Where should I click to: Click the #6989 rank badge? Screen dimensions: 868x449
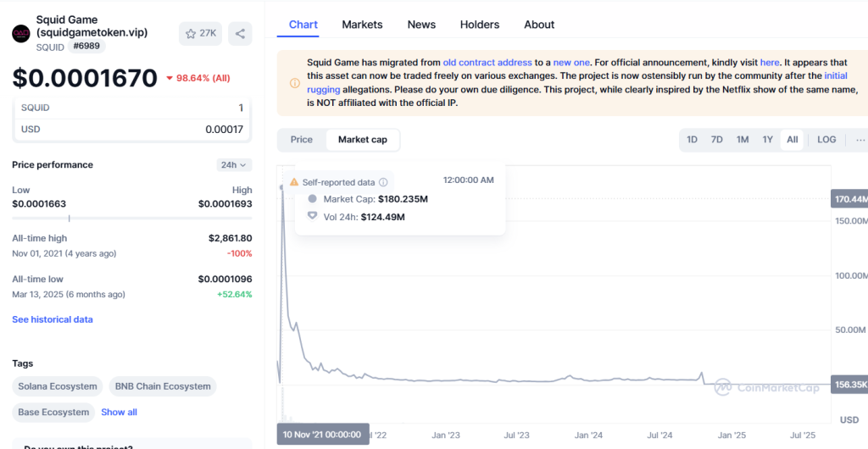point(86,47)
